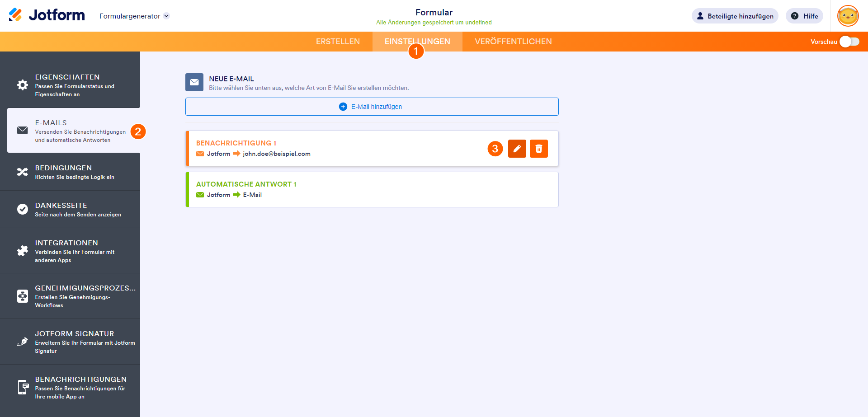Viewport: 868px width, 417px height.
Task: Select the BENACHRICHTIGUNG 1 title
Action: click(x=236, y=143)
